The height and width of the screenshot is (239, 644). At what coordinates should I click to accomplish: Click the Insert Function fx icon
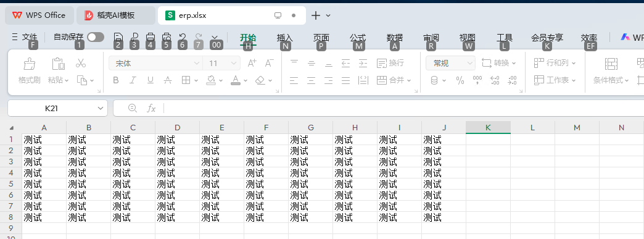[x=152, y=108]
